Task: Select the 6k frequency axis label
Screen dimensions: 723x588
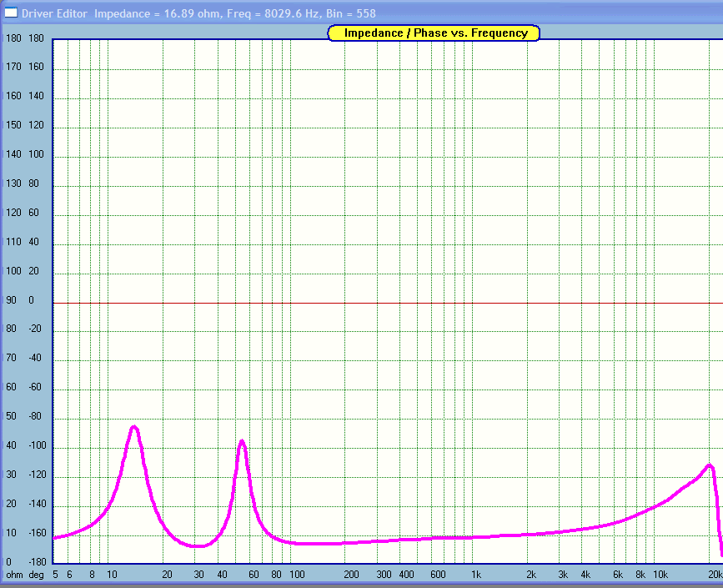Action: tap(618, 575)
